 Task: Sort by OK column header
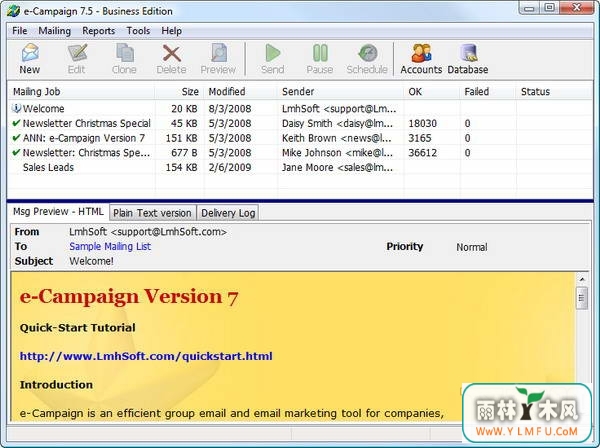(x=432, y=91)
